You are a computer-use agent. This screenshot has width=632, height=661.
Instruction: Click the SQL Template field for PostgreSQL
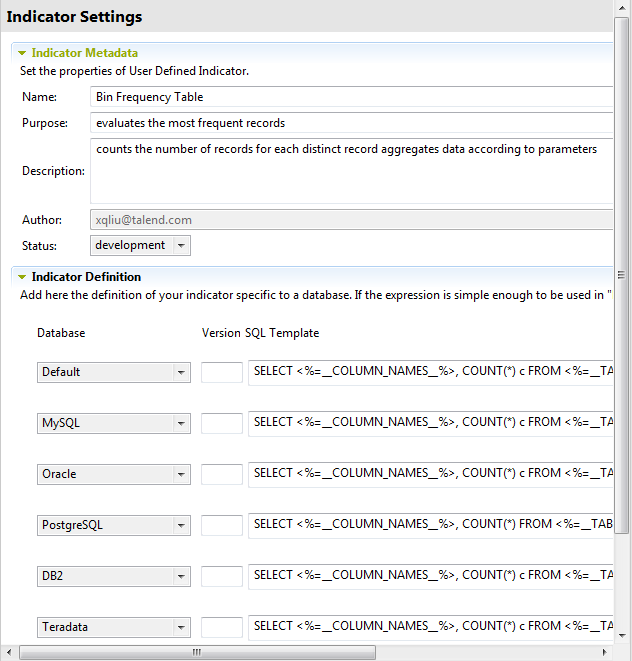430,524
